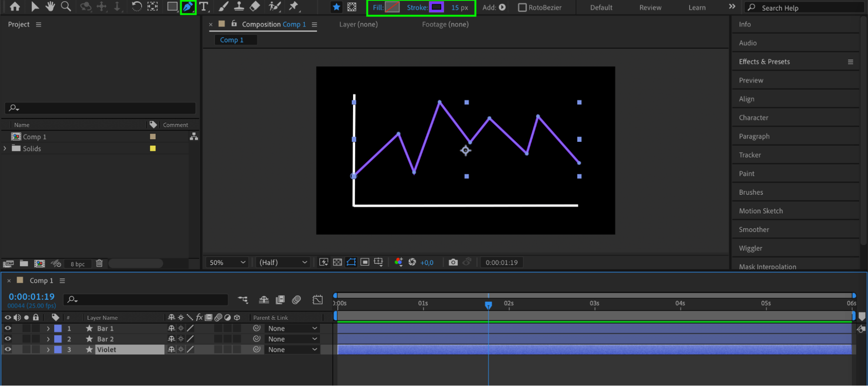Hide the Bar 1 layer
The height and width of the screenshot is (386, 868).
[8, 328]
